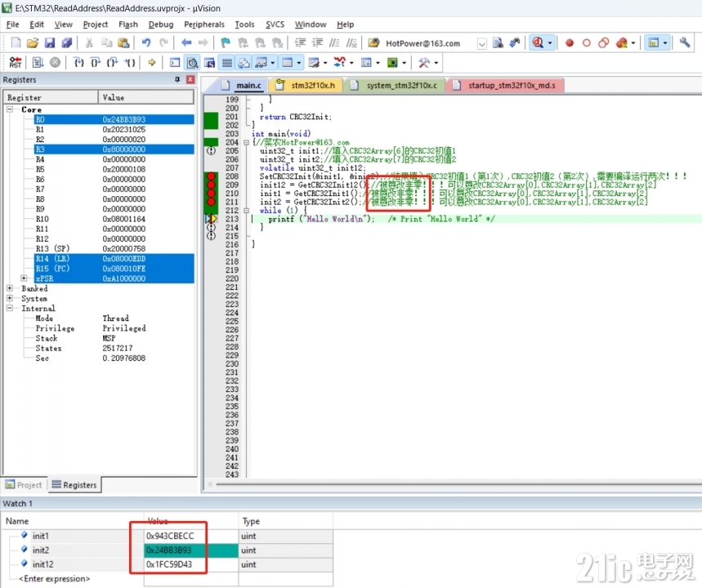The image size is (702, 588).
Task: Collapse the while loop at line 212
Action: [x=246, y=211]
